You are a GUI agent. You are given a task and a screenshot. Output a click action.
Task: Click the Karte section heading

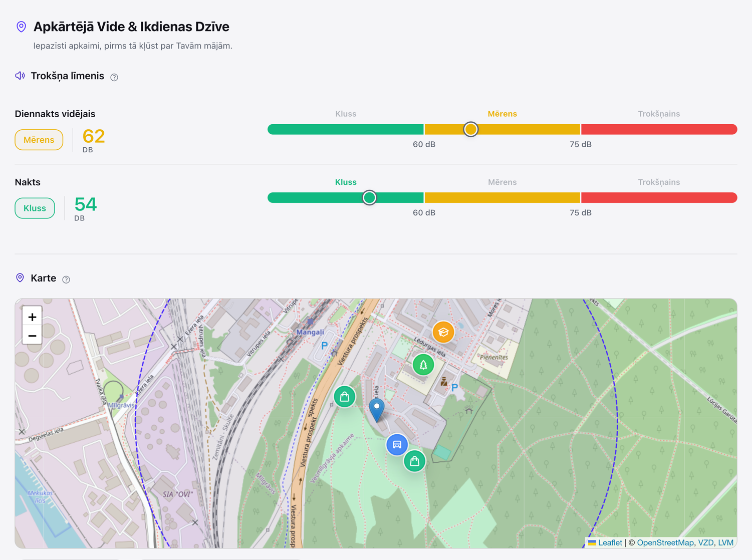click(44, 278)
